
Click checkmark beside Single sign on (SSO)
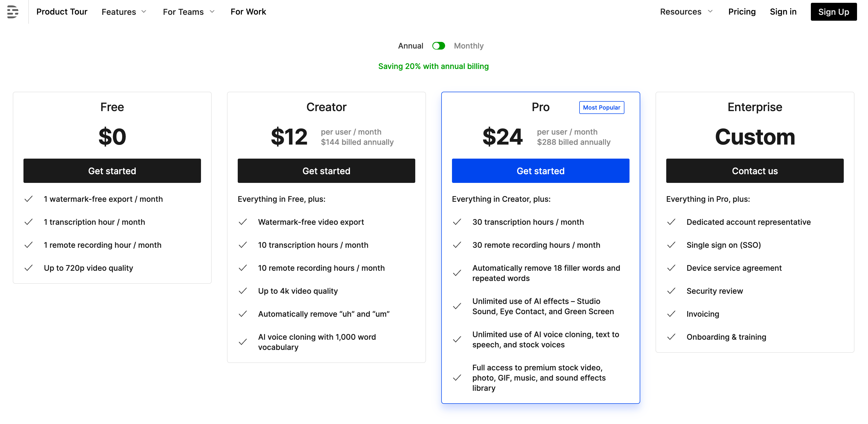tap(671, 245)
